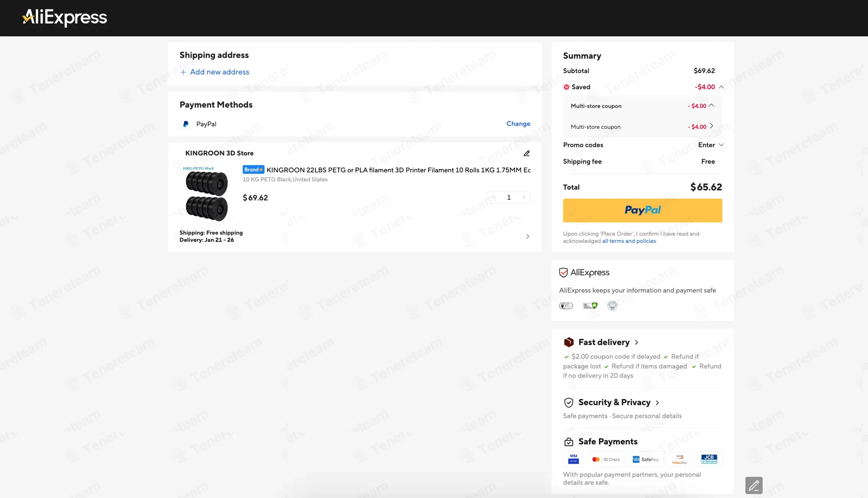Open Fast delivery details chevron
Viewport: 868px width, 498px height.
point(636,343)
